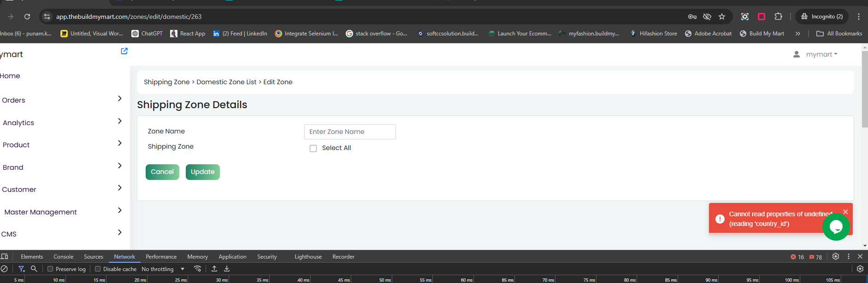This screenshot has width=868, height=283.
Task: Go to Shipping Zone breadcrumb
Action: coord(167,82)
